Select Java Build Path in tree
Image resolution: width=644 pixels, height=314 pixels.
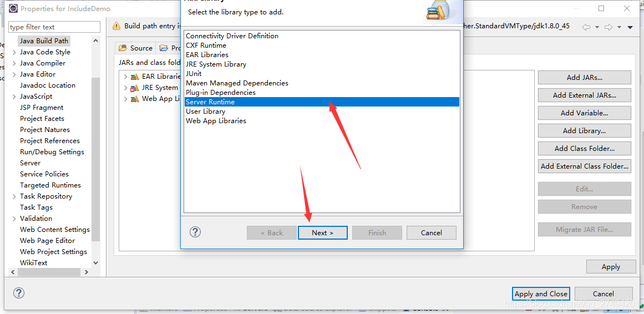[44, 40]
